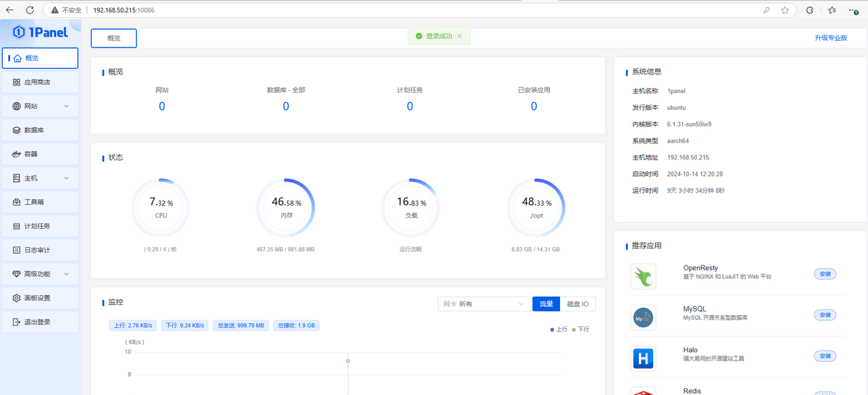Click the 升级专业版 upgrade link
868x395 pixels.
(x=831, y=38)
